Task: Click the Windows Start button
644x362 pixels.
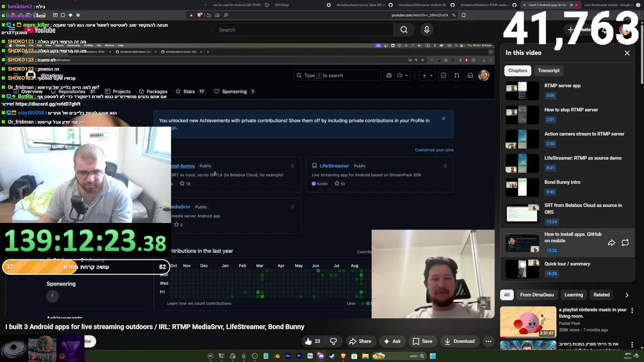Action: click(433, 356)
